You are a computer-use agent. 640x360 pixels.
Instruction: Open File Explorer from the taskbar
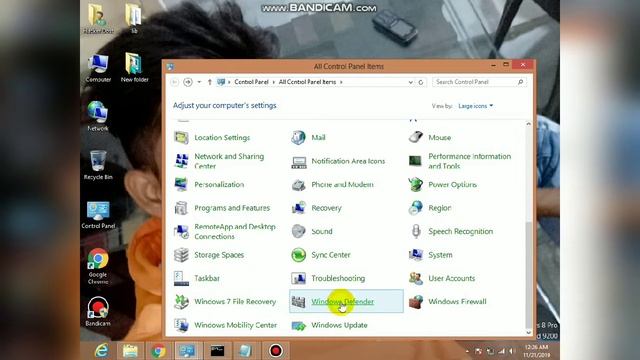130,351
